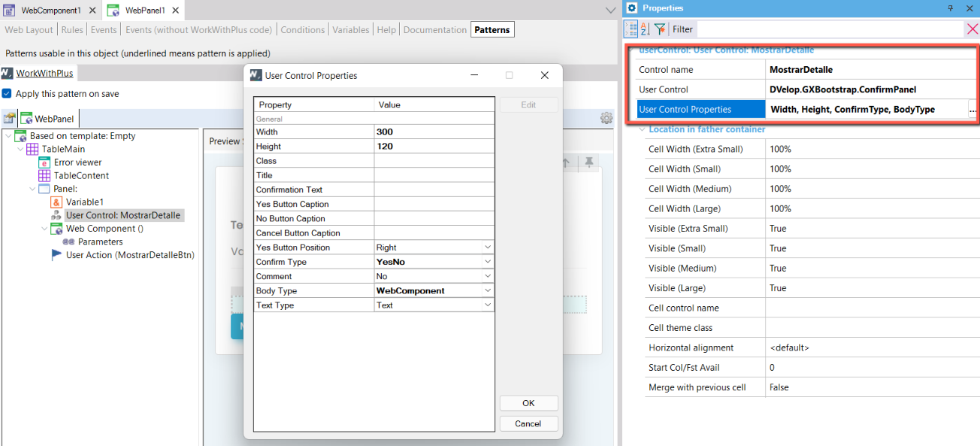Viewport: 980px width, 446px height.
Task: Select User Action (MostrarDetalleBtn) tree item
Action: tap(130, 255)
